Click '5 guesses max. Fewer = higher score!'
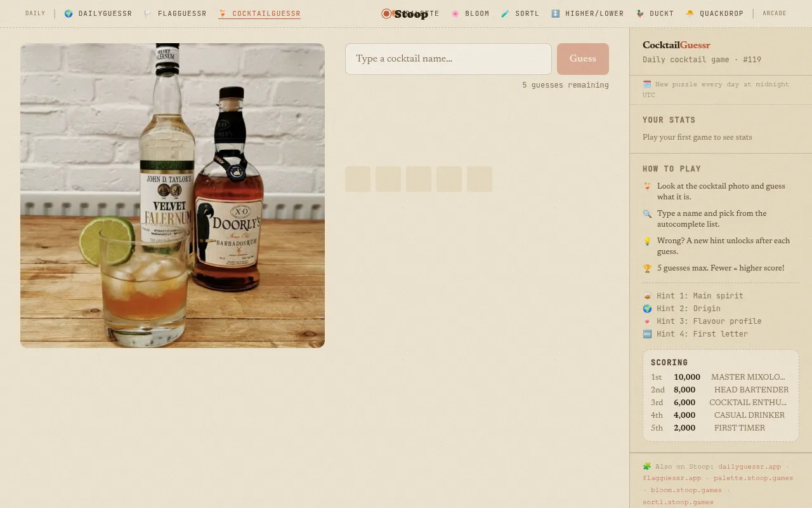Viewport: 812px width, 508px height. 721,268
